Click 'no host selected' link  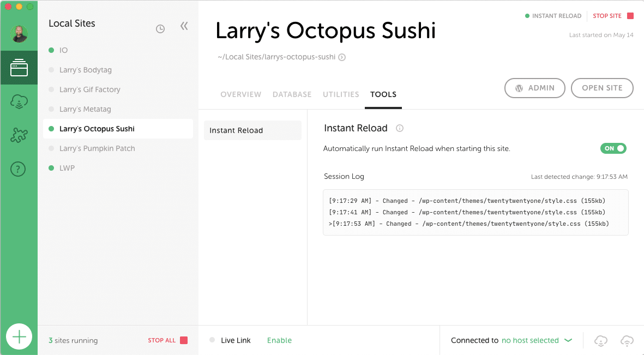coord(530,340)
